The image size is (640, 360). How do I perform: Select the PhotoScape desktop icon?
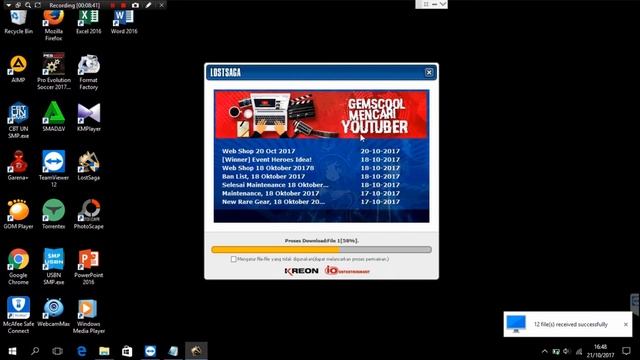tap(89, 214)
